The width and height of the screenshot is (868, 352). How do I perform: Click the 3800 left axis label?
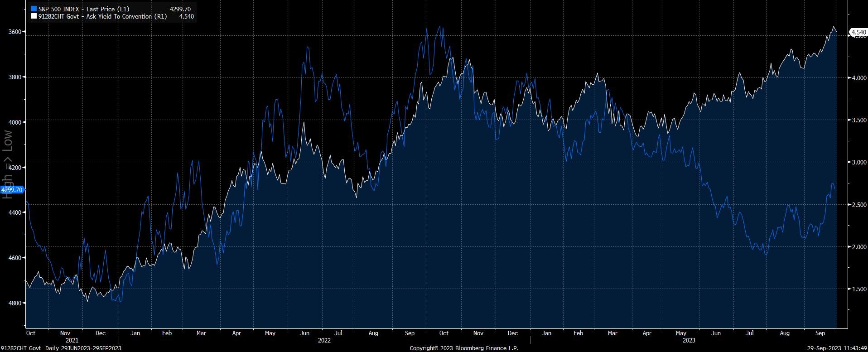(14, 77)
